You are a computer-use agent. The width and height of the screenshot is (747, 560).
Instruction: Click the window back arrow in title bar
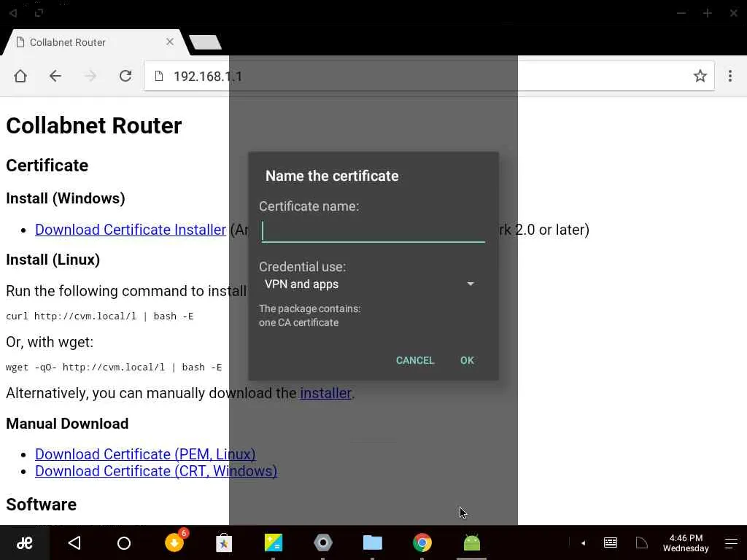pyautogui.click(x=13, y=13)
